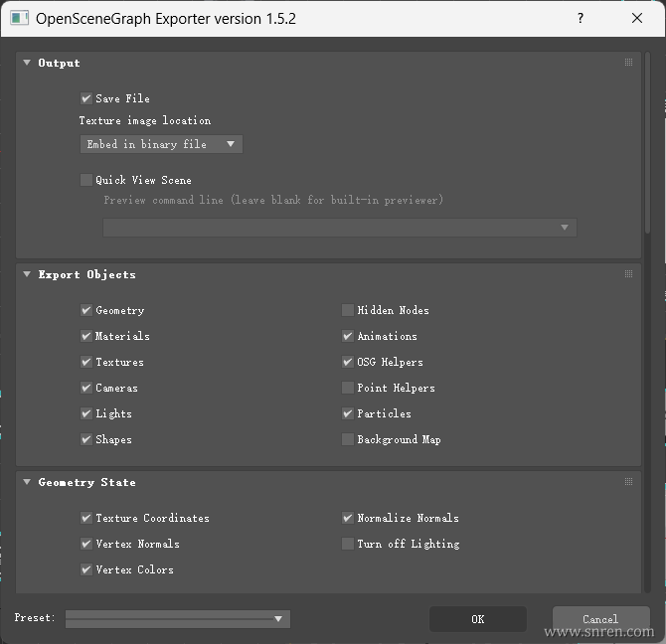This screenshot has width=666, height=644.
Task: Click the OK button
Action: point(478,619)
